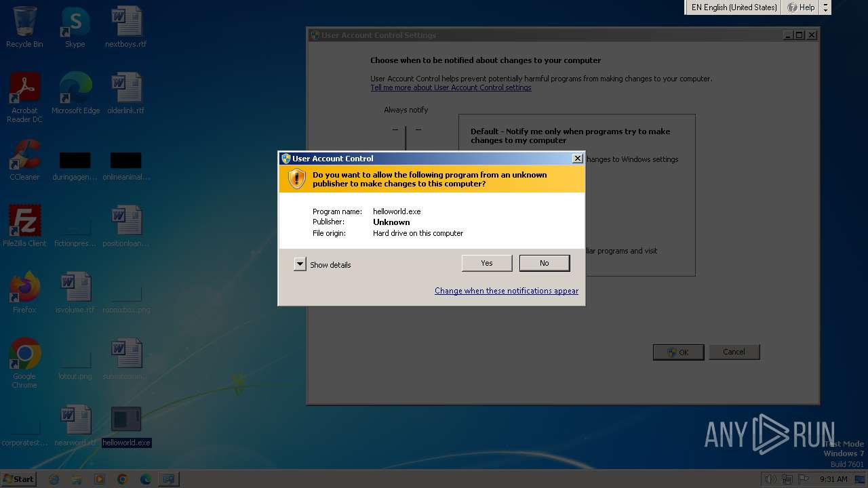Select the onlineanimal black thumbnail file
868x488 pixels.
click(126, 166)
